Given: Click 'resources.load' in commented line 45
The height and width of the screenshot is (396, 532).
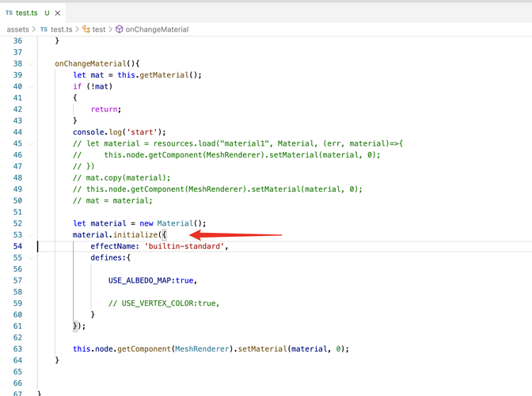Looking at the screenshot, I should pyautogui.click(x=184, y=143).
